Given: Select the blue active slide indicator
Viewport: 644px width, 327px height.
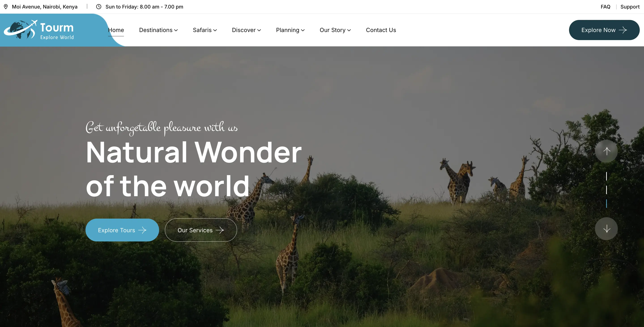Looking at the screenshot, I should (606, 203).
